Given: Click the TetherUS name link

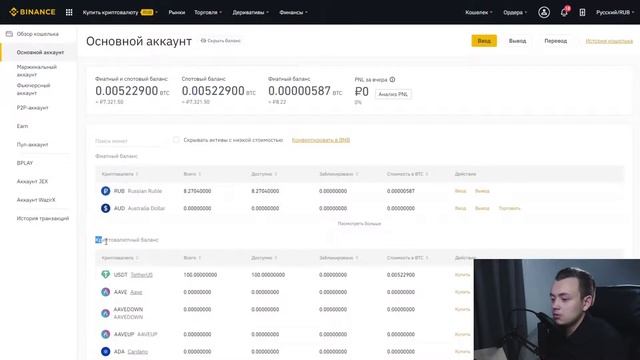Looking at the screenshot, I should [x=142, y=275].
